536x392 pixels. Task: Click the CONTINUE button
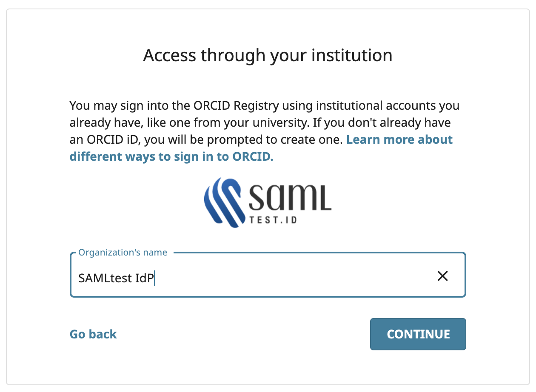pos(418,334)
